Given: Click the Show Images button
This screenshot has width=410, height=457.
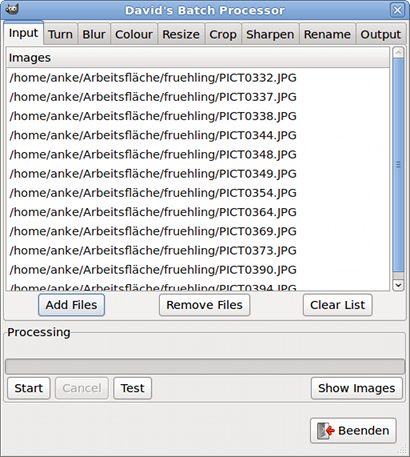Looking at the screenshot, I should pyautogui.click(x=357, y=388).
